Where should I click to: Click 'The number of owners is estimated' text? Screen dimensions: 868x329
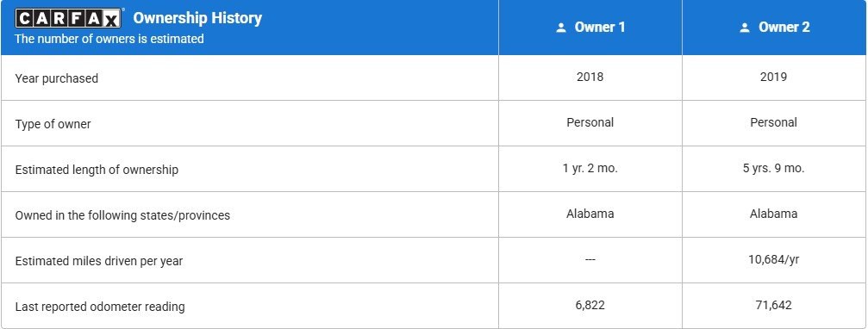(x=109, y=39)
